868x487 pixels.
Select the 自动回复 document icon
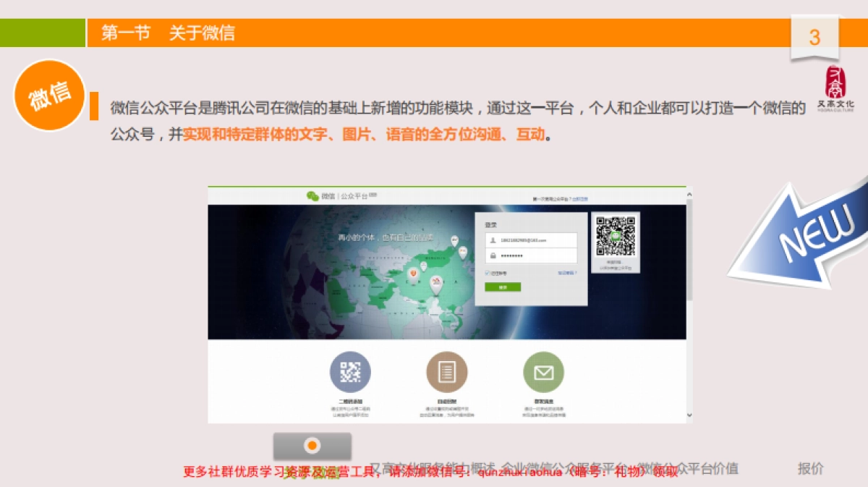click(x=447, y=371)
